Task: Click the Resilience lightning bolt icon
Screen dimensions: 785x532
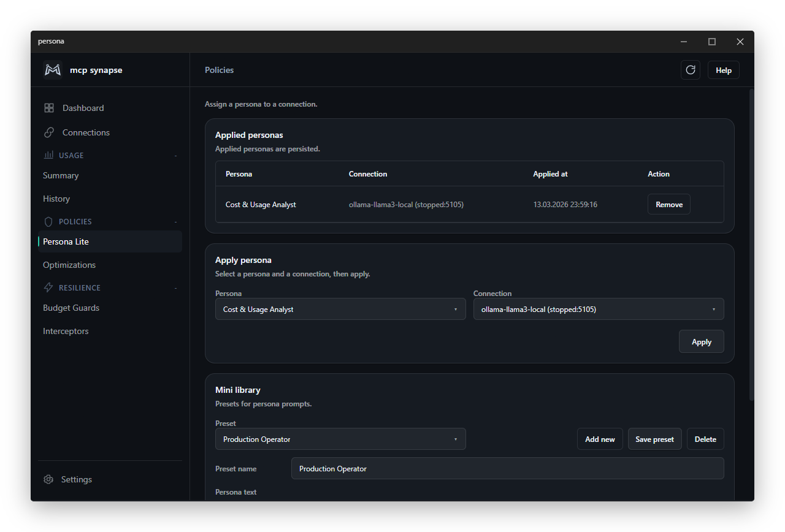Action: [x=48, y=287]
